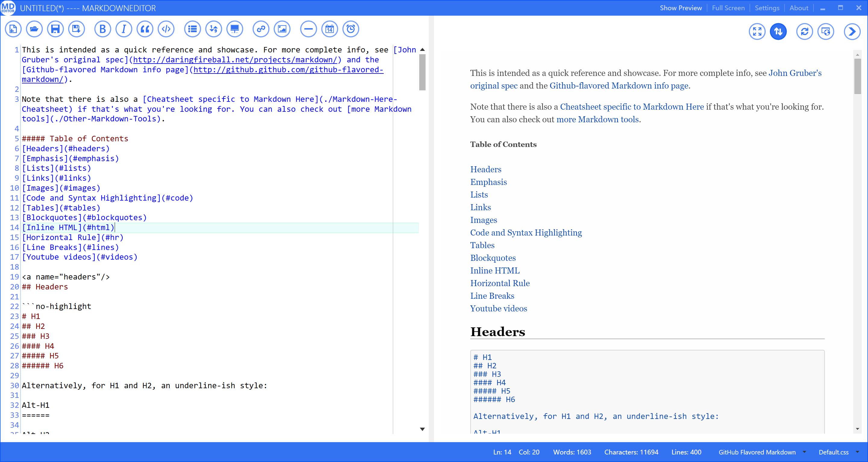Image resolution: width=868 pixels, height=462 pixels.
Task: Open the preview in a browser with the globe icon
Action: 826,32
